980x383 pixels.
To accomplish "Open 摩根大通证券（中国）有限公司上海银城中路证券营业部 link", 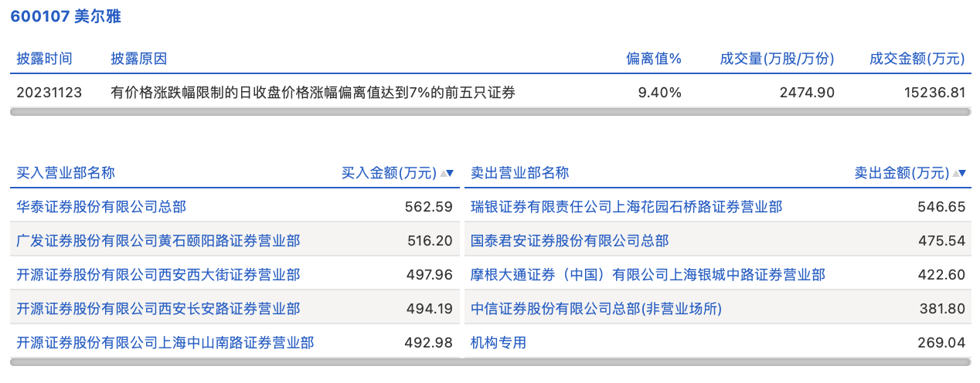I will (x=648, y=275).
